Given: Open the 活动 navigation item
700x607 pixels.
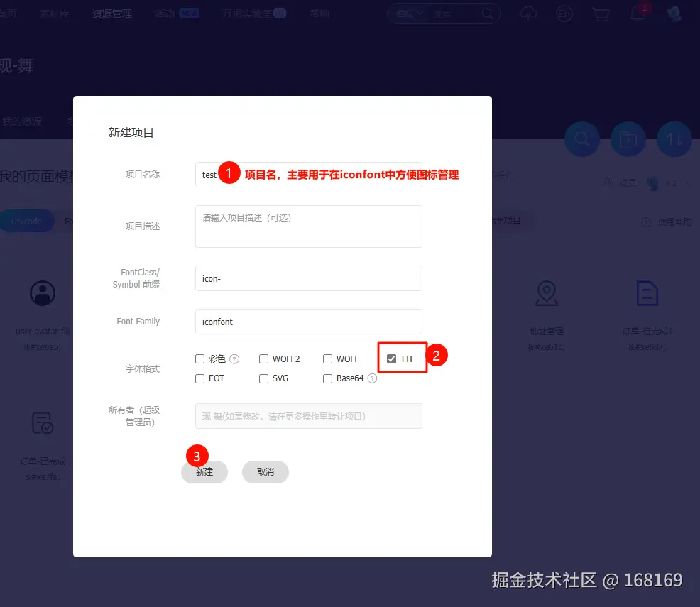Looking at the screenshot, I should pyautogui.click(x=165, y=13).
